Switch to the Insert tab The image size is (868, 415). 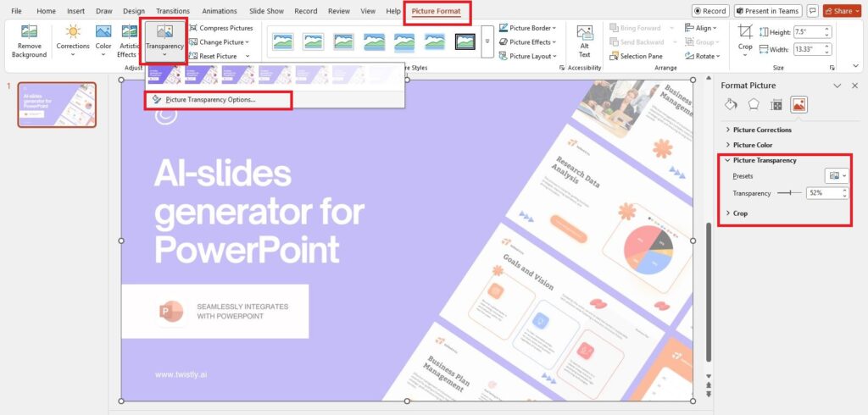click(75, 11)
